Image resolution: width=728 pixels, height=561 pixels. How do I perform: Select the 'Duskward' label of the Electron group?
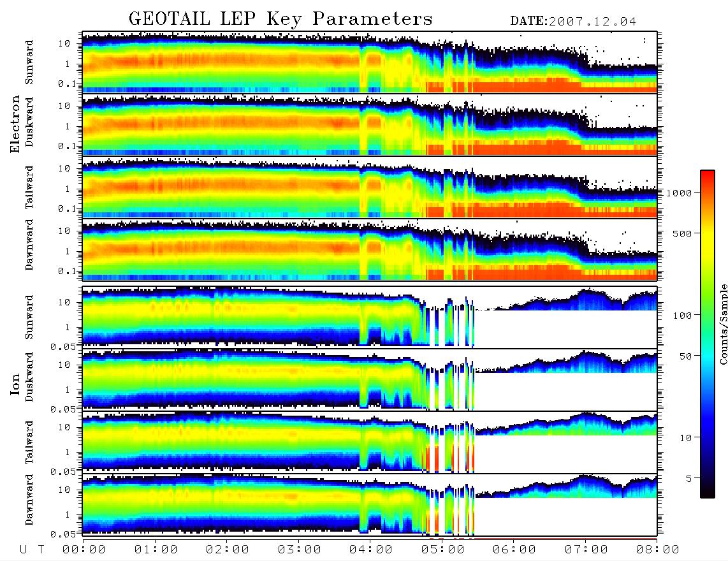point(29,122)
